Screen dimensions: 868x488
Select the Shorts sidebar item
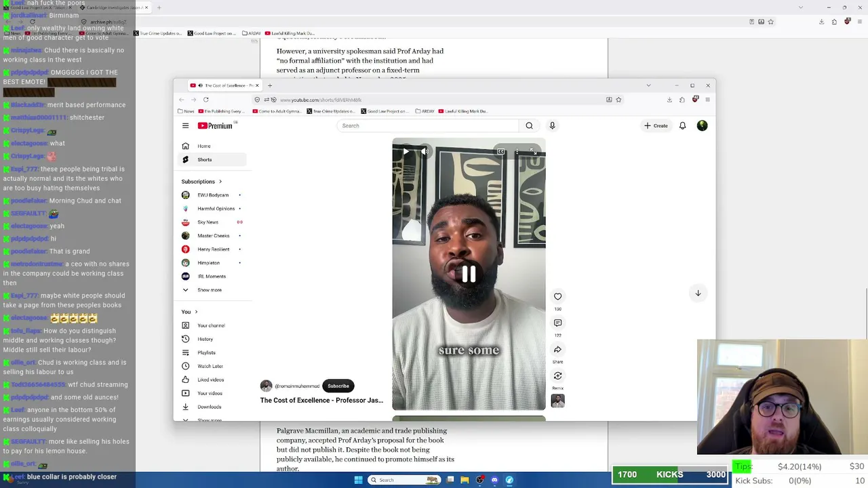click(x=212, y=159)
